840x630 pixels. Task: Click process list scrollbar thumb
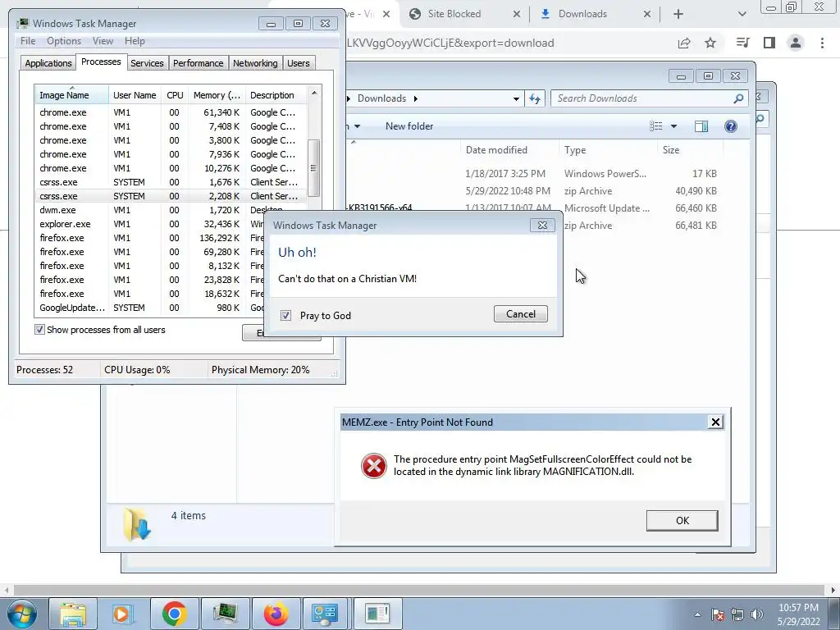pyautogui.click(x=314, y=168)
